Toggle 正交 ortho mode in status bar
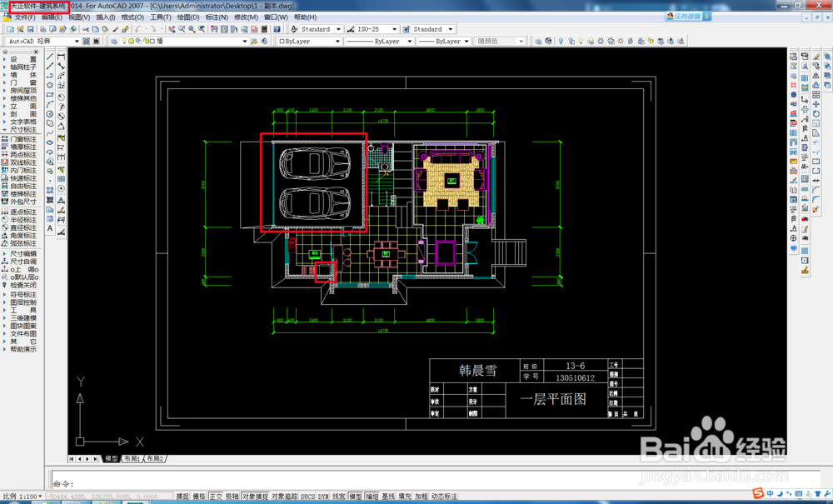This screenshot has width=833, height=504. pos(216,497)
